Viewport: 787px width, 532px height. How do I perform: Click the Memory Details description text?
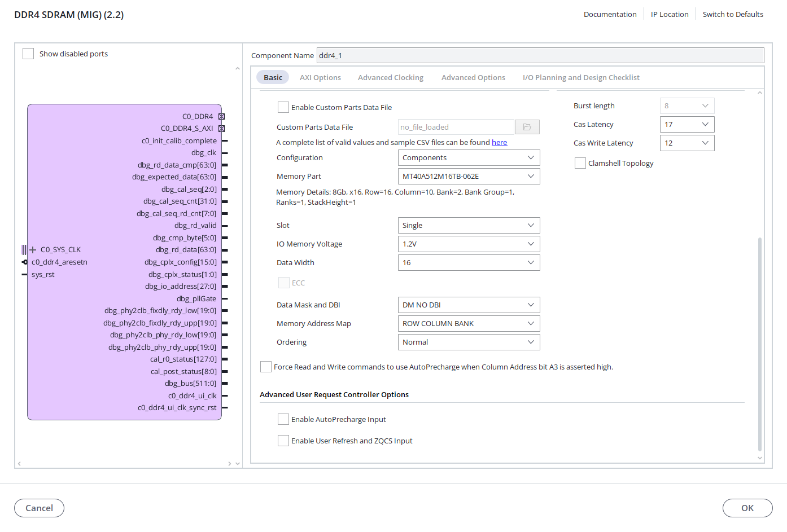[395, 197]
